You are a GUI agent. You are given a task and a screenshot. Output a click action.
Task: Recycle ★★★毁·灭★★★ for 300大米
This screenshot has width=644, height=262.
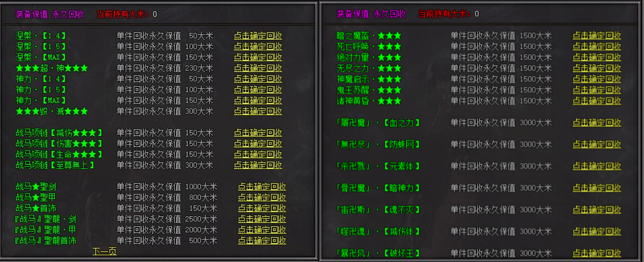257,112
